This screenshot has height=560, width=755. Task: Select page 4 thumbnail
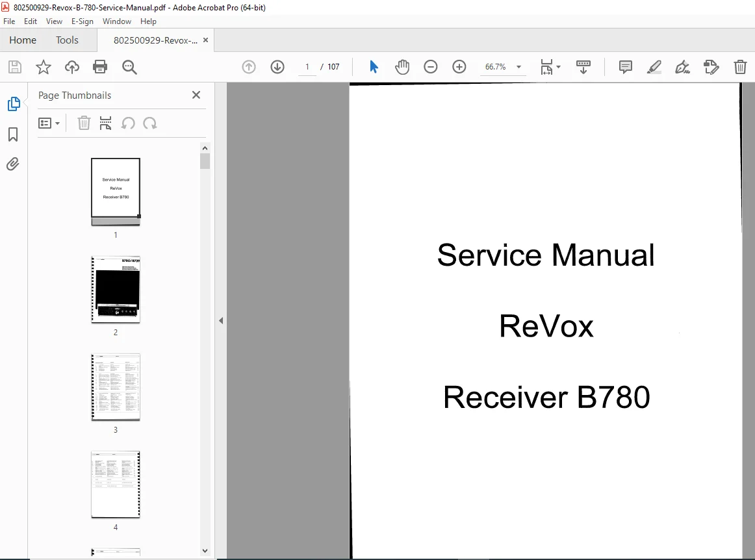pyautogui.click(x=116, y=485)
